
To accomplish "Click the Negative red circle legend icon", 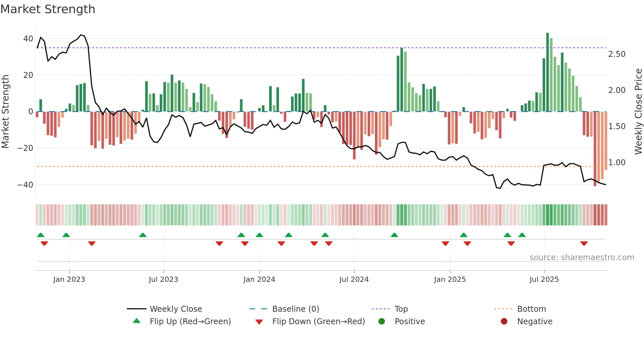I will [504, 321].
